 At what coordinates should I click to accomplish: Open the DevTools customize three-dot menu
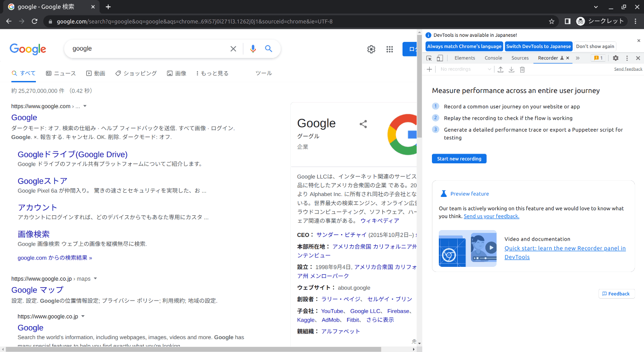pos(627,58)
